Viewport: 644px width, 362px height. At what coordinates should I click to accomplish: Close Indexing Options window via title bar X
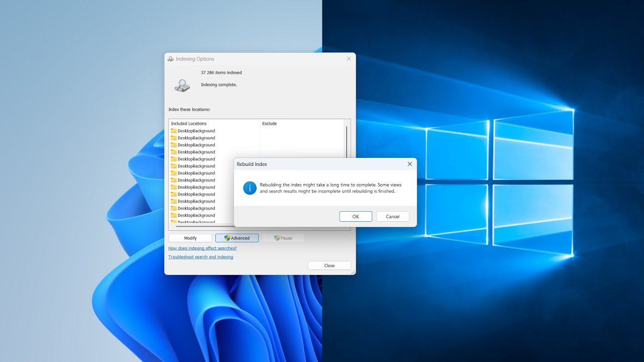point(349,59)
